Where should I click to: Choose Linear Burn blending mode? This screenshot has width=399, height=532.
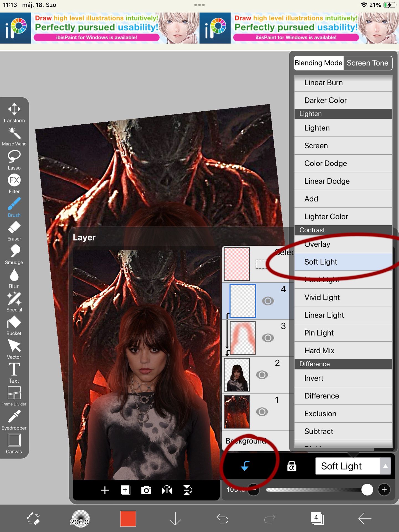(343, 83)
